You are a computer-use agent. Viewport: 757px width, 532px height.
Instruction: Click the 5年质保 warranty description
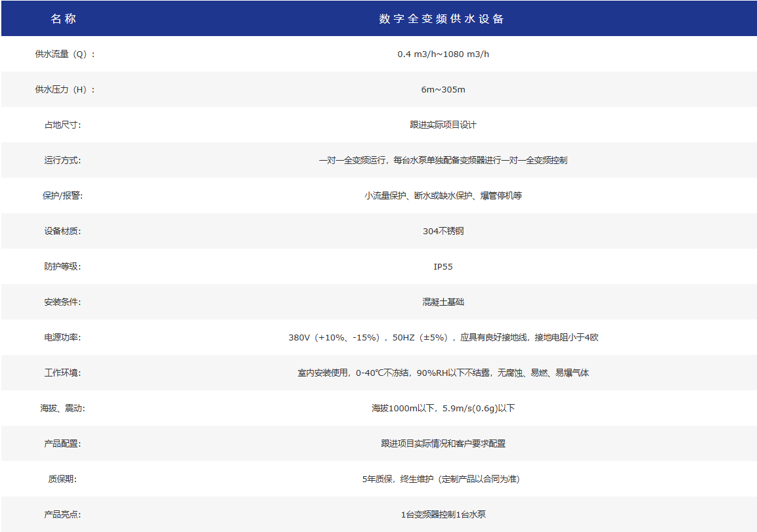click(443, 479)
